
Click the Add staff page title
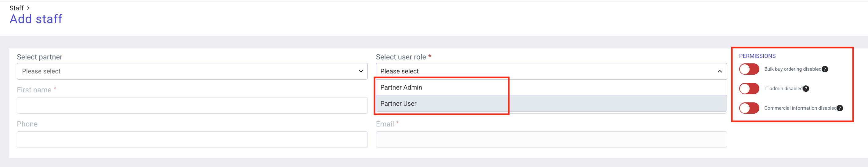(36, 19)
